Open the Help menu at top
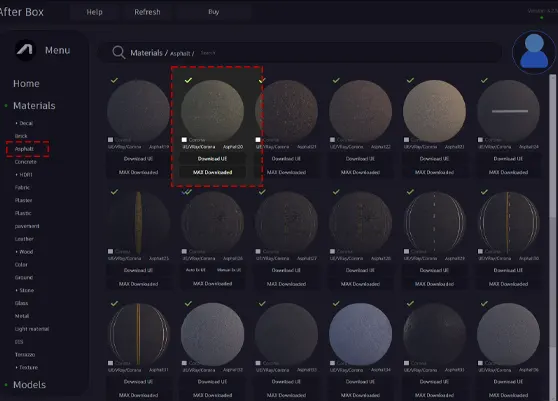The image size is (558, 401). (94, 12)
